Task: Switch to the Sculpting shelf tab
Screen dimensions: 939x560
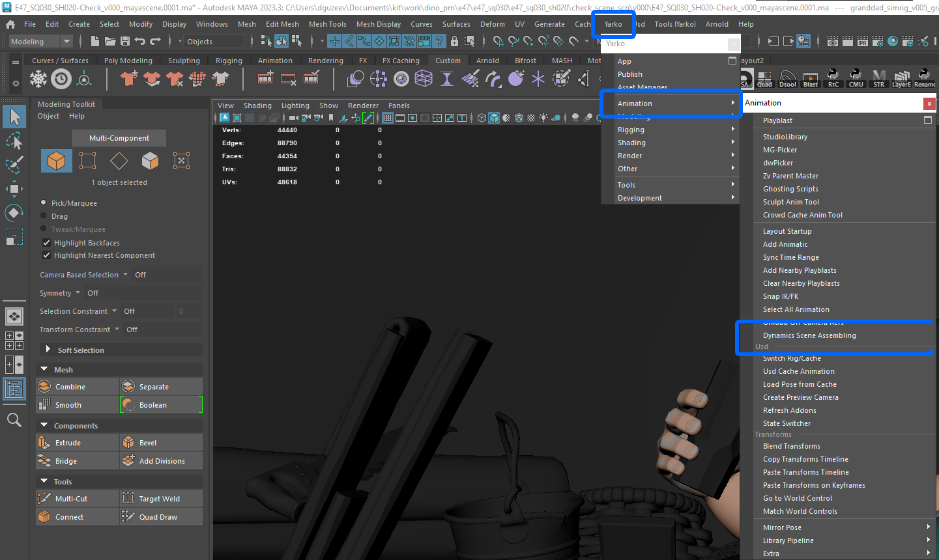Action: [184, 61]
